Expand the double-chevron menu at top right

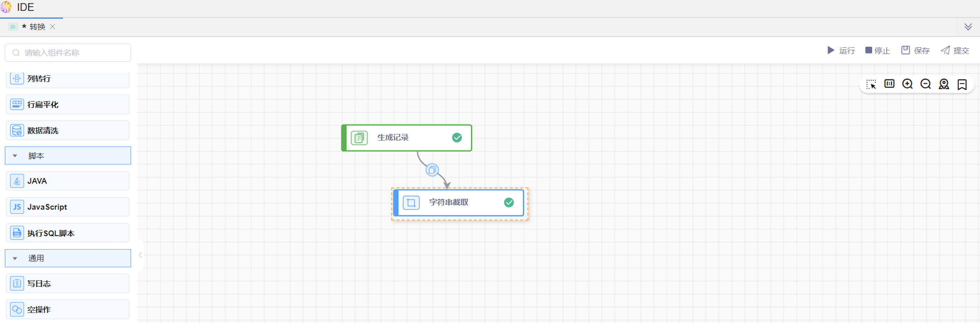(968, 27)
